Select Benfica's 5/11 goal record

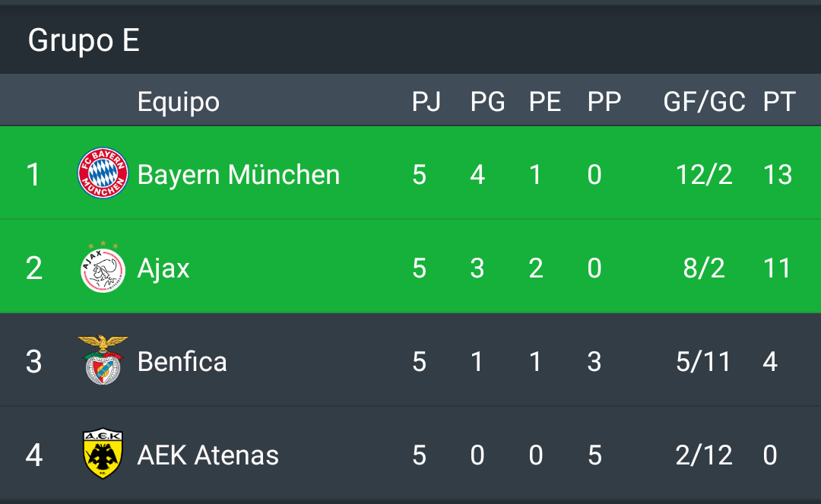(703, 362)
